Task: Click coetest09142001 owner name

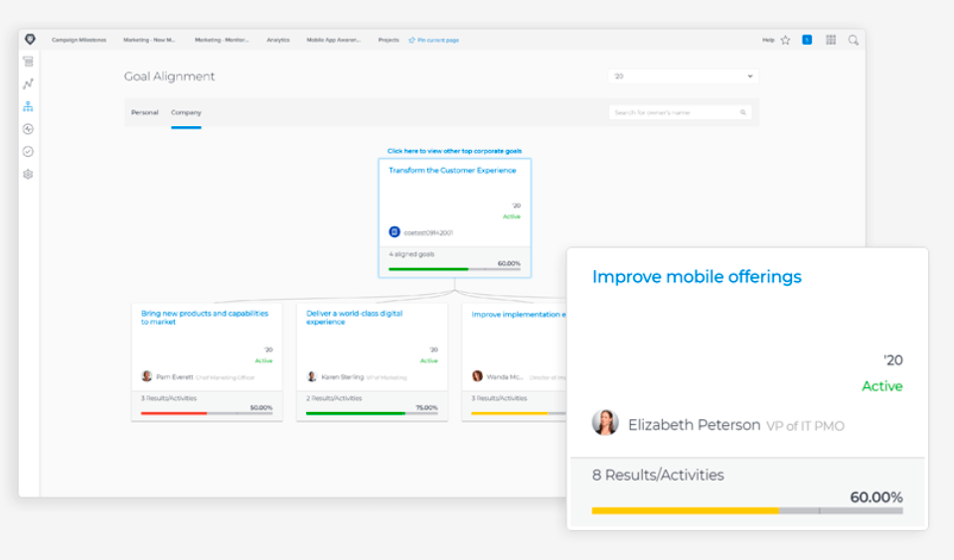Action: 428,232
